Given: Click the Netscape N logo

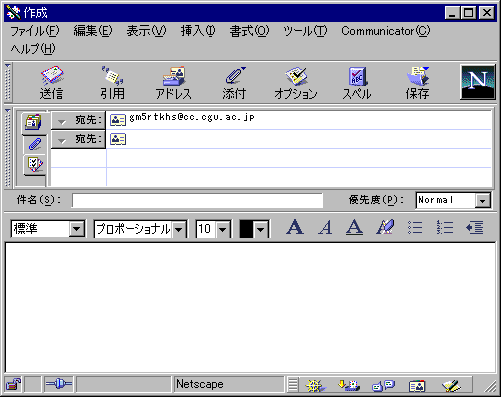Looking at the screenshot, I should [x=477, y=82].
